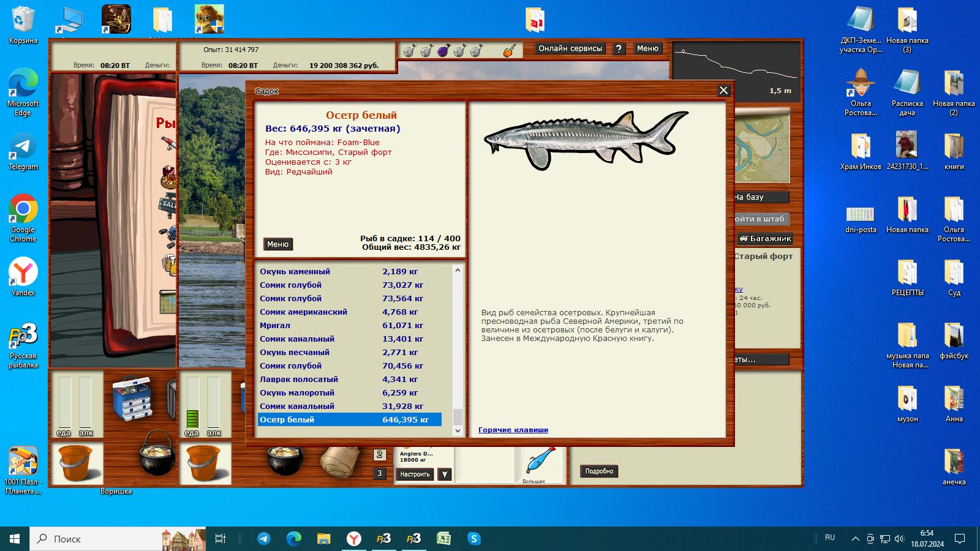This screenshot has height=551, width=980.
Task: Open the Багажник button
Action: pyautogui.click(x=765, y=239)
